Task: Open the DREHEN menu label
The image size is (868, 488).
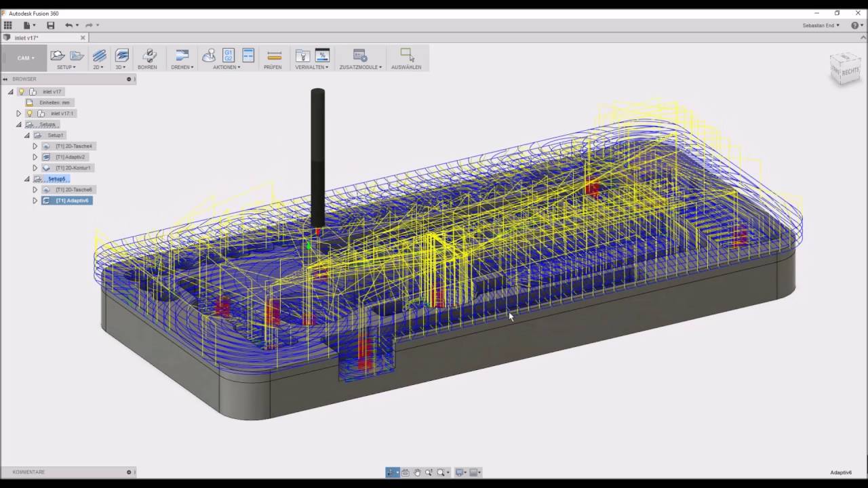Action: (x=182, y=67)
